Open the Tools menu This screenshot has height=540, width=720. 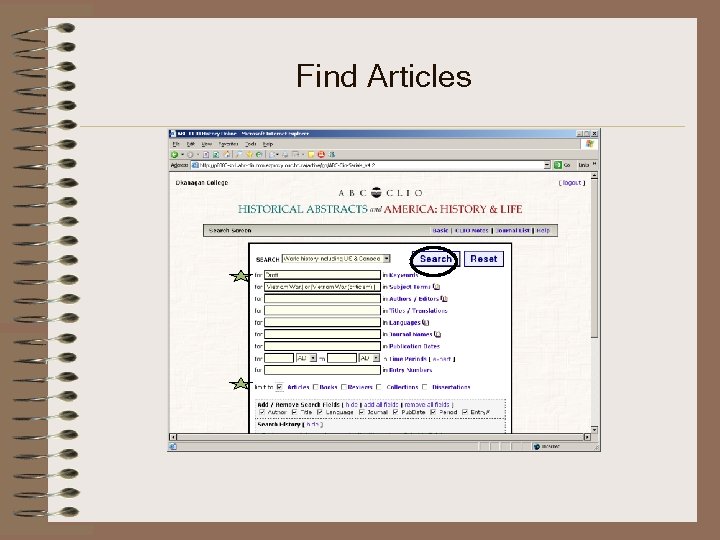(251, 144)
